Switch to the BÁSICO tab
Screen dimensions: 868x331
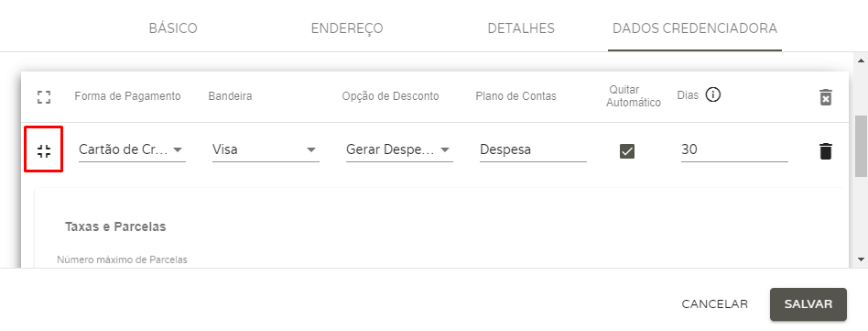[173, 28]
